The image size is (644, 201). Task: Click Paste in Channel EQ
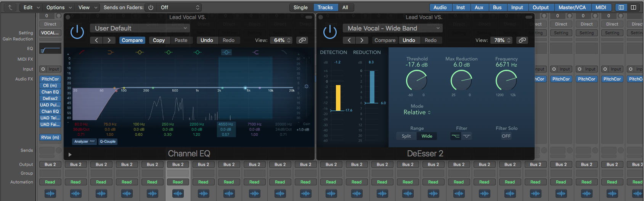click(181, 40)
